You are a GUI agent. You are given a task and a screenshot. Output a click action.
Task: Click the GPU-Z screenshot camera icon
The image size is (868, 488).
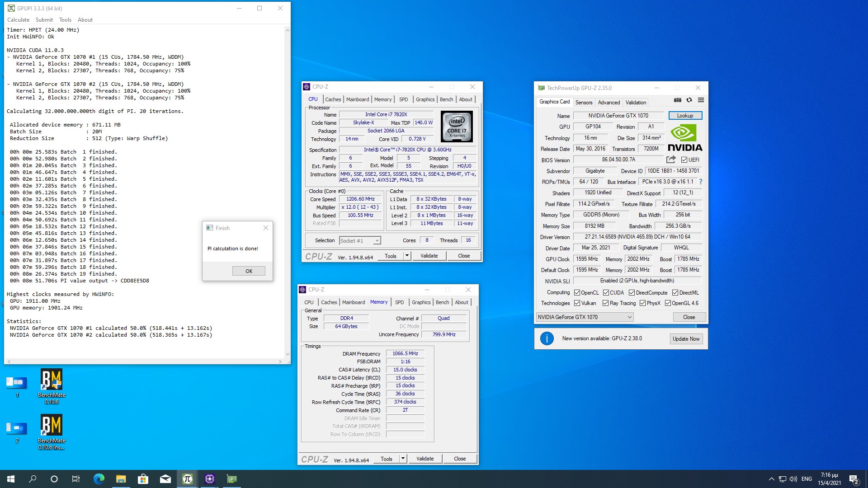click(677, 100)
